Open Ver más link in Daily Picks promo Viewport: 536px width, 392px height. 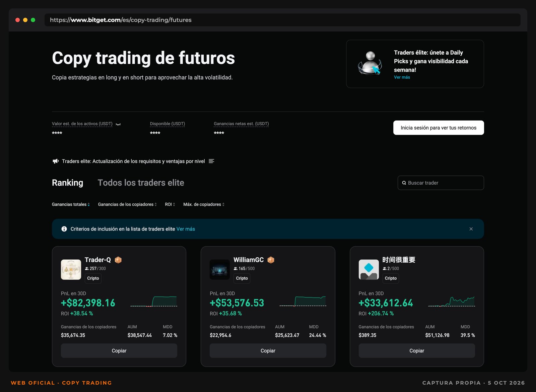coord(402,77)
